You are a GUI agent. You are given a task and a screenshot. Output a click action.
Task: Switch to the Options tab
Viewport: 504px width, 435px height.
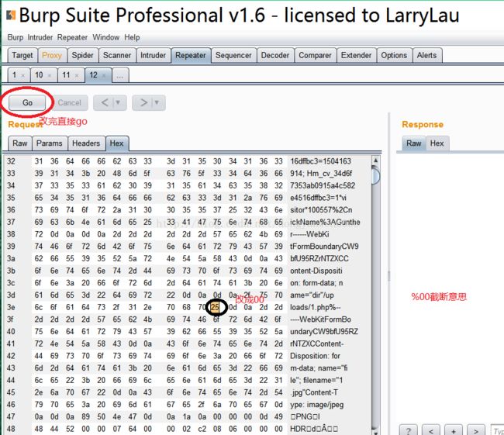394,55
